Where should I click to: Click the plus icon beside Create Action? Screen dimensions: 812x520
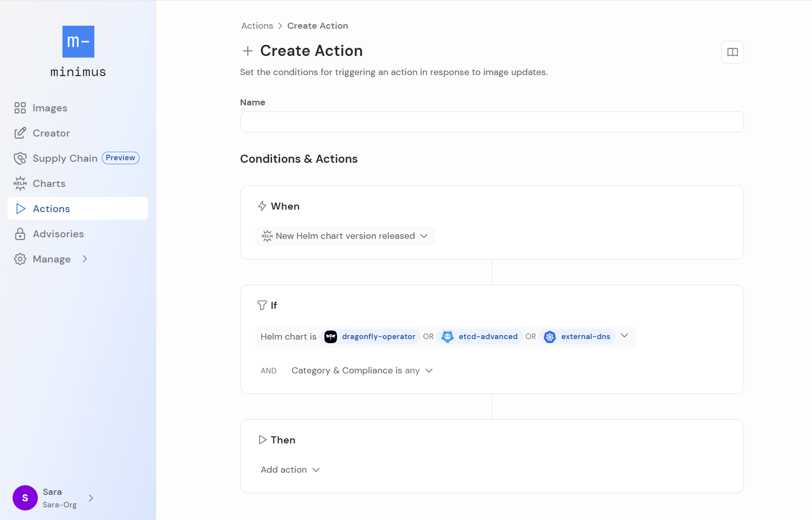tap(247, 51)
